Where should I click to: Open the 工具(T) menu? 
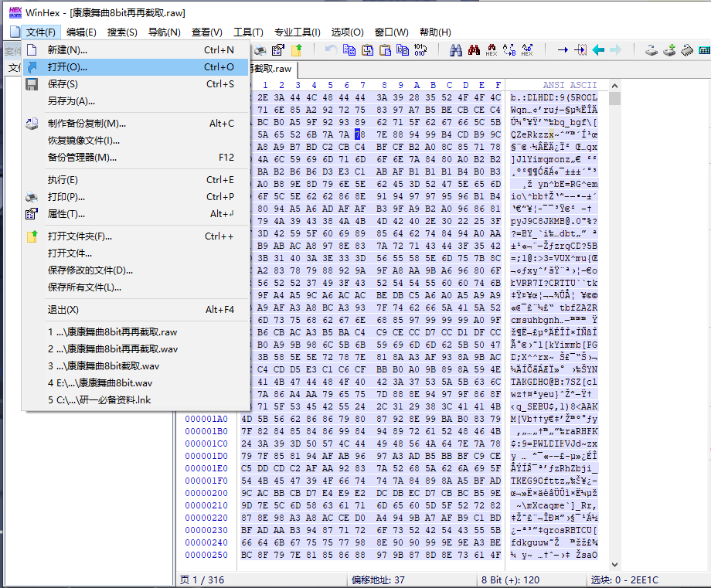coord(248,32)
